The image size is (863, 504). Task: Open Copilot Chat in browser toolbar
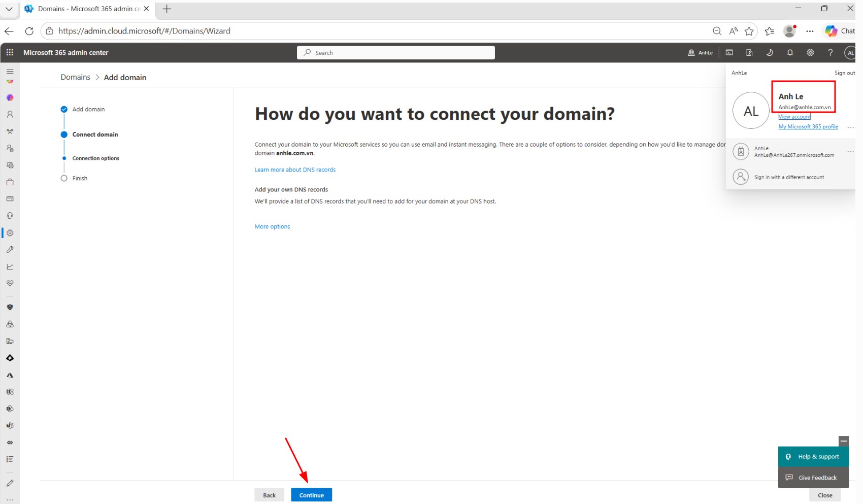[x=840, y=31]
